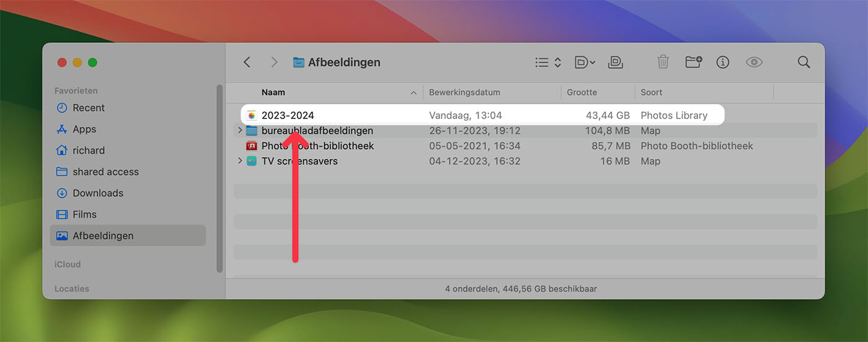Toggle the sort direction caret in Naam
The image size is (868, 342).
pyautogui.click(x=414, y=92)
